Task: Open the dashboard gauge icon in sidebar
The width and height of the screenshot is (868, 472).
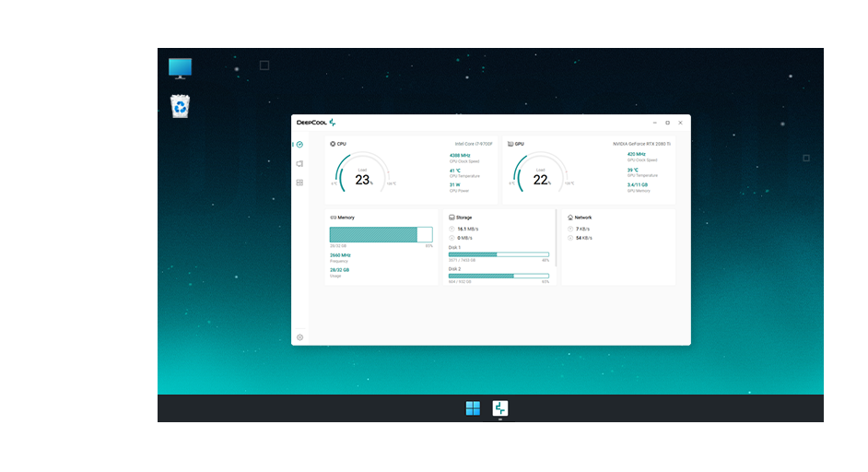Action: pos(299,145)
